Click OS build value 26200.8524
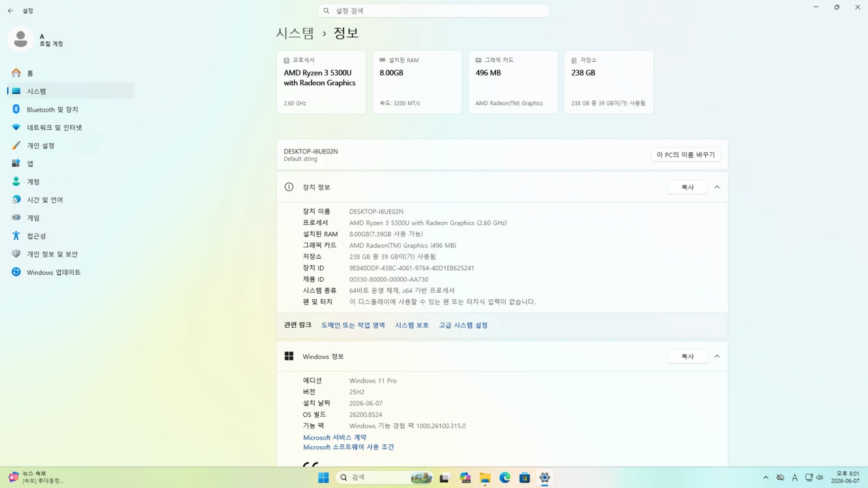Image resolution: width=868 pixels, height=488 pixels. click(x=366, y=414)
